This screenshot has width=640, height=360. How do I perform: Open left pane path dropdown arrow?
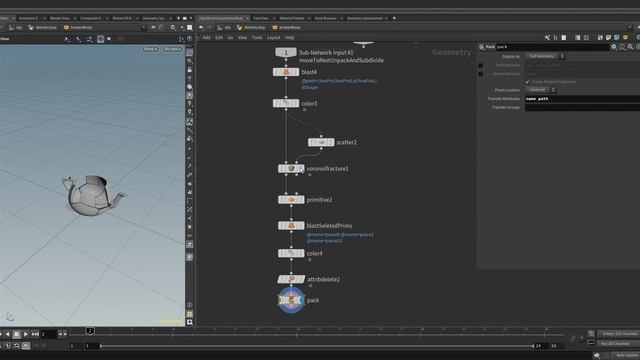(x=143, y=28)
